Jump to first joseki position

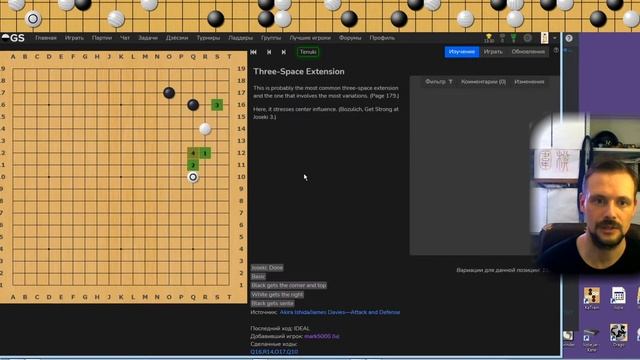click(x=253, y=52)
